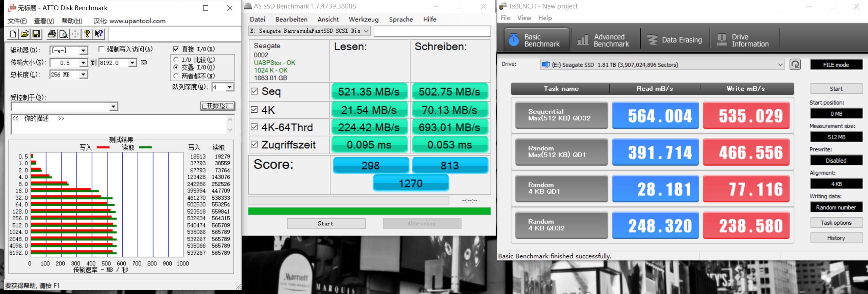Image resolution: width=868 pixels, height=294 pixels.
Task: Open the Werkzeug menu in AS SSD
Action: click(x=363, y=19)
